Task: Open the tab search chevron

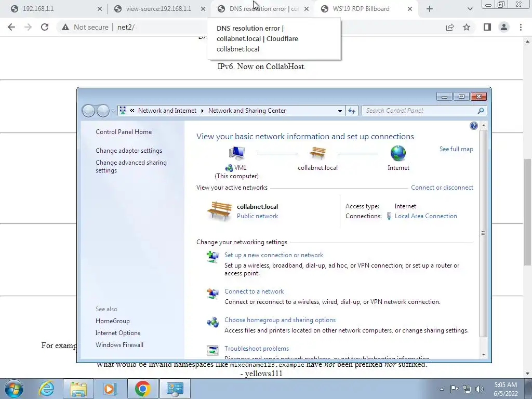Action: coord(470,9)
